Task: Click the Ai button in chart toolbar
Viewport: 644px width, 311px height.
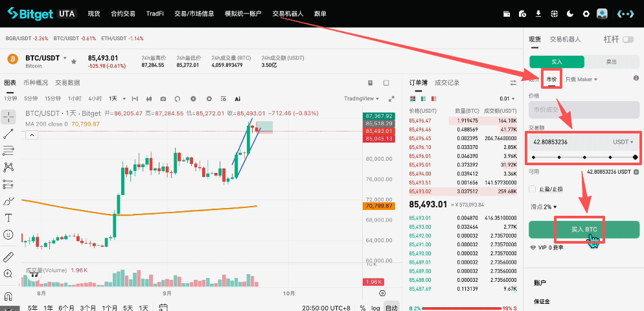Action: (x=237, y=98)
